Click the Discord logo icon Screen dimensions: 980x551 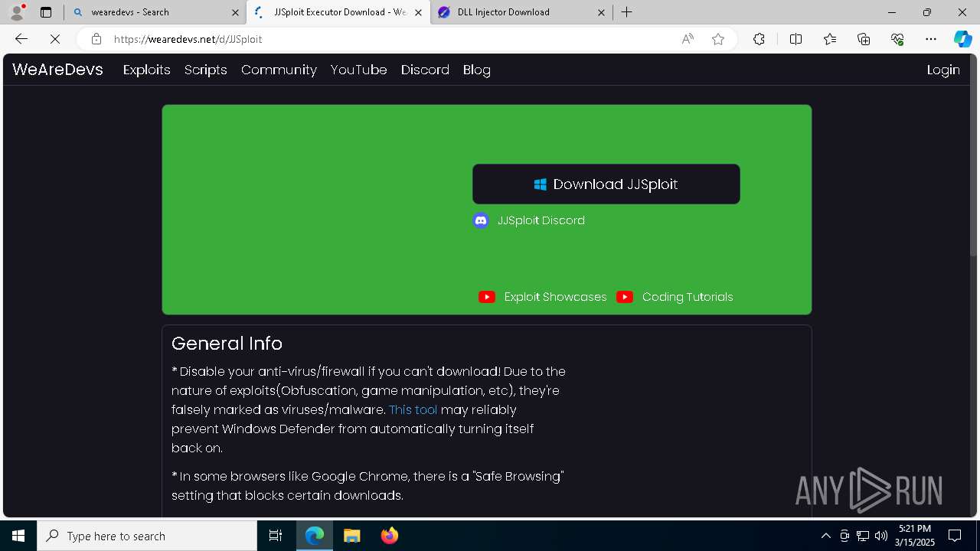[x=481, y=220]
